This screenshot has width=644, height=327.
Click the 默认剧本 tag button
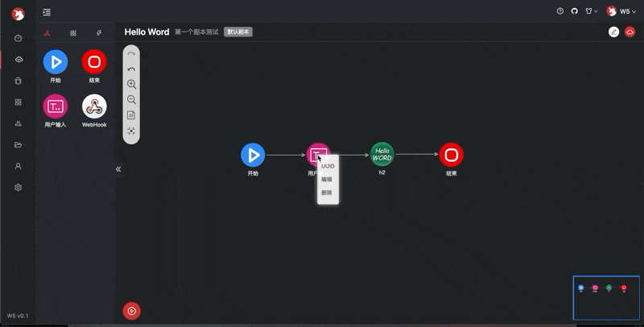pos(238,32)
